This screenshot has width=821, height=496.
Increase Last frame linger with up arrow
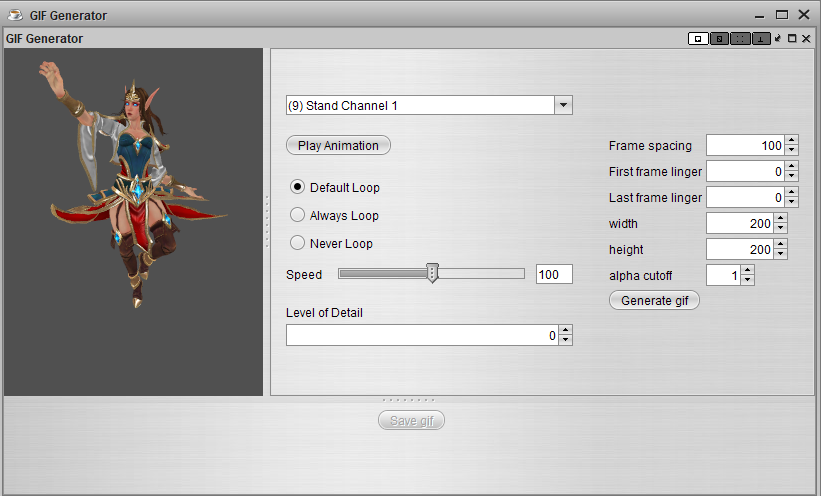pos(792,192)
